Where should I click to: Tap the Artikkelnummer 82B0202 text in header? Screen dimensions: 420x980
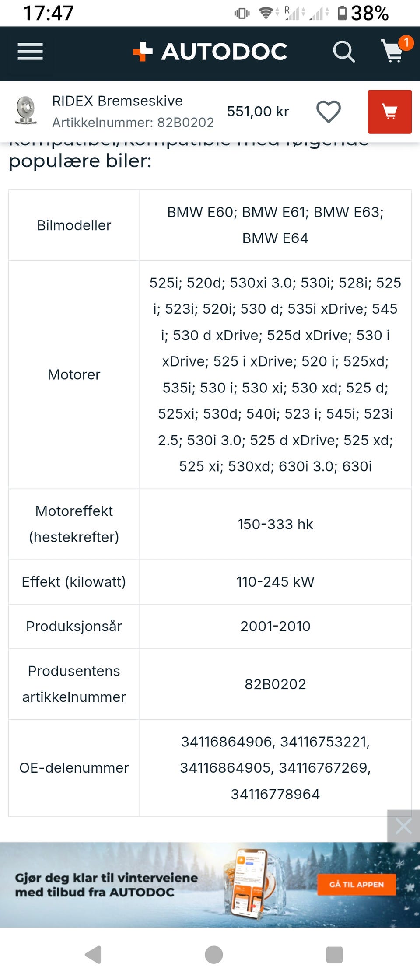pos(133,122)
